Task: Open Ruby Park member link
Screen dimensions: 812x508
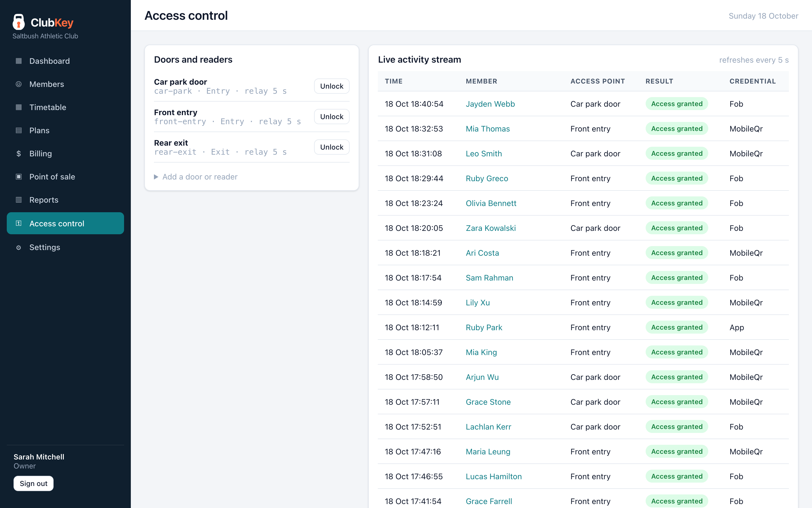Action: (x=484, y=328)
